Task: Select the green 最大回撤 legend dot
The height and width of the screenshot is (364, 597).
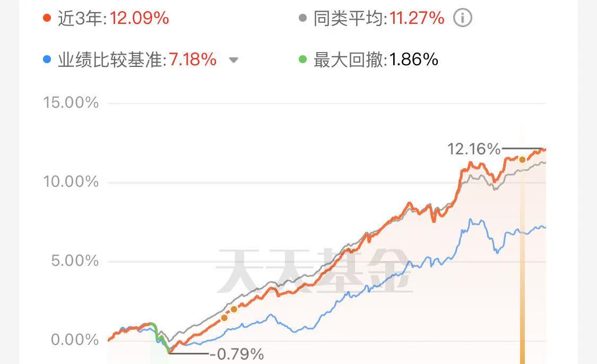Action: point(302,59)
